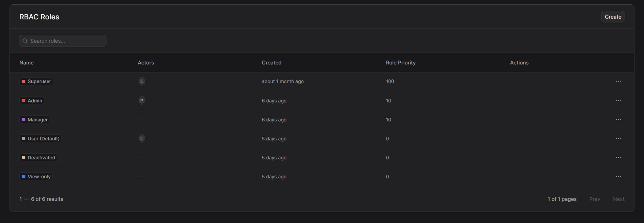The image size is (644, 223).
Task: Open actions menu for User (Default) row
Action: 618,139
